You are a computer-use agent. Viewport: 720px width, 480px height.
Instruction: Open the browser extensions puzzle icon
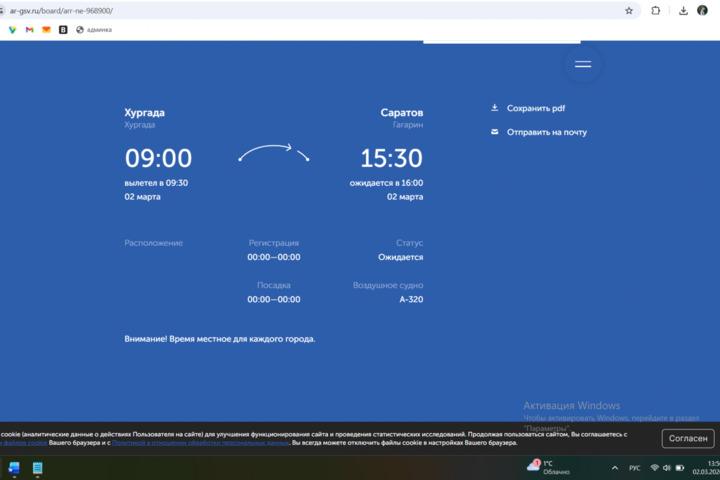(656, 11)
